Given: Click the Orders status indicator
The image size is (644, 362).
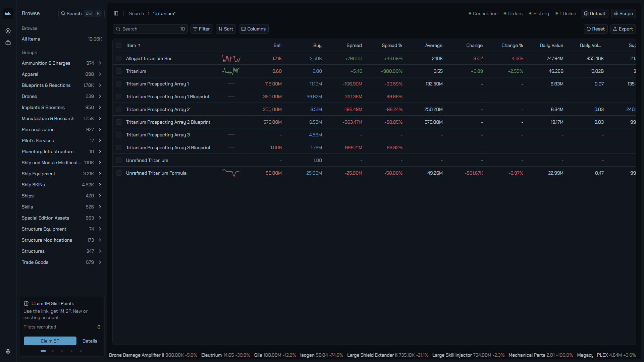Looking at the screenshot, I should pyautogui.click(x=513, y=13).
